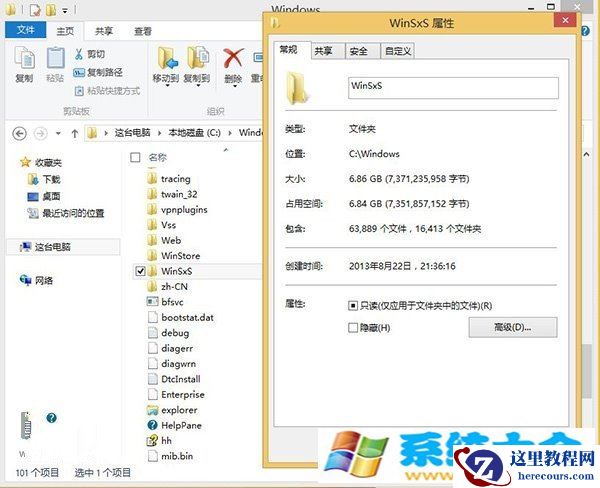This screenshot has width=600, height=488.
Task: Click the Copy to (复制到) icon
Action: click(198, 59)
